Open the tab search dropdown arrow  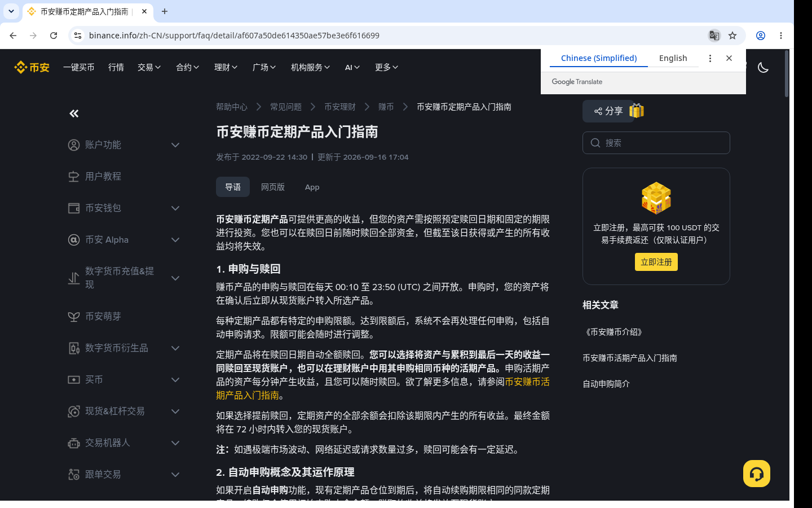pos(11,11)
